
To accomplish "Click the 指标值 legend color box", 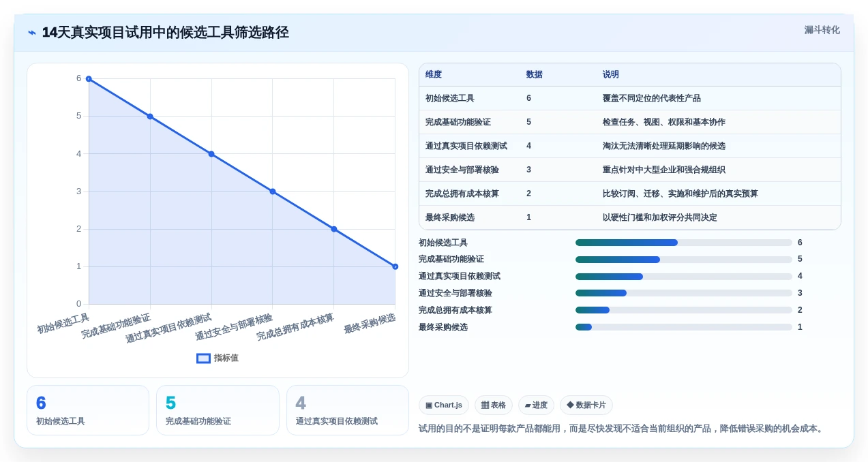I will click(203, 358).
